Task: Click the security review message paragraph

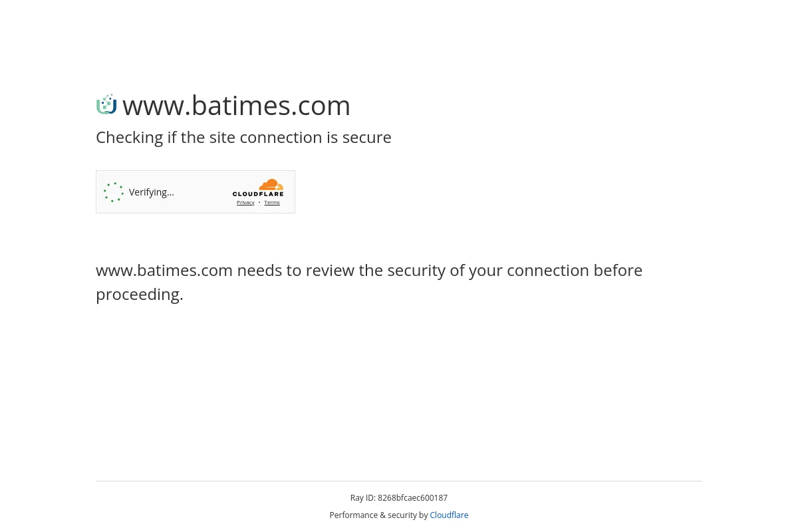Action: point(369,282)
